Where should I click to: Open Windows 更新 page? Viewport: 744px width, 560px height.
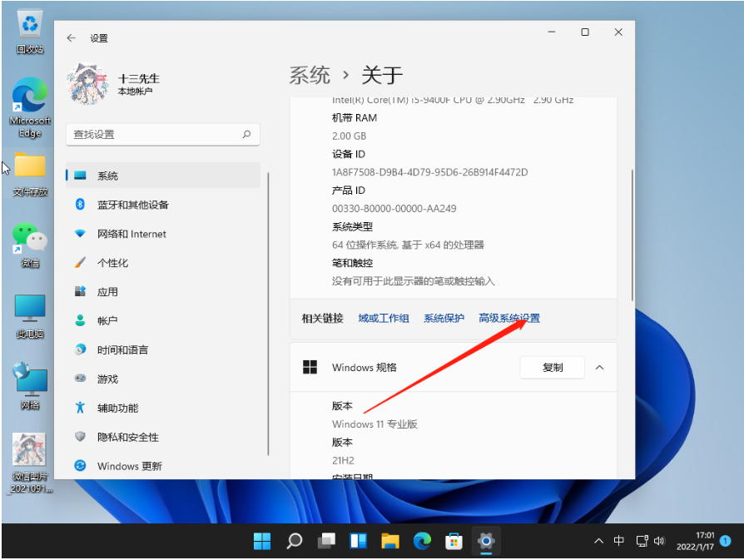click(129, 466)
